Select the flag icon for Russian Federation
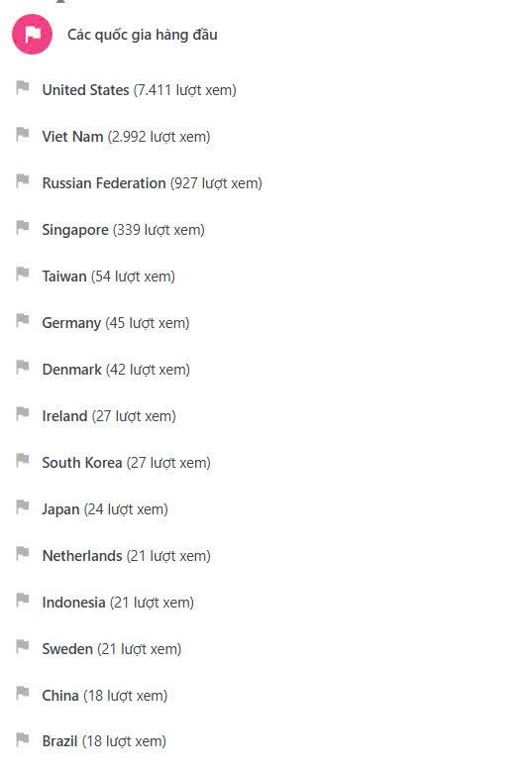532x777 pixels. click(x=23, y=180)
